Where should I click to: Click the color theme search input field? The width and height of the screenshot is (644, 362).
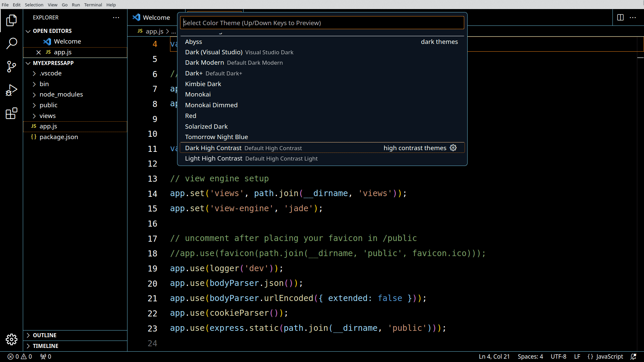[x=322, y=22]
